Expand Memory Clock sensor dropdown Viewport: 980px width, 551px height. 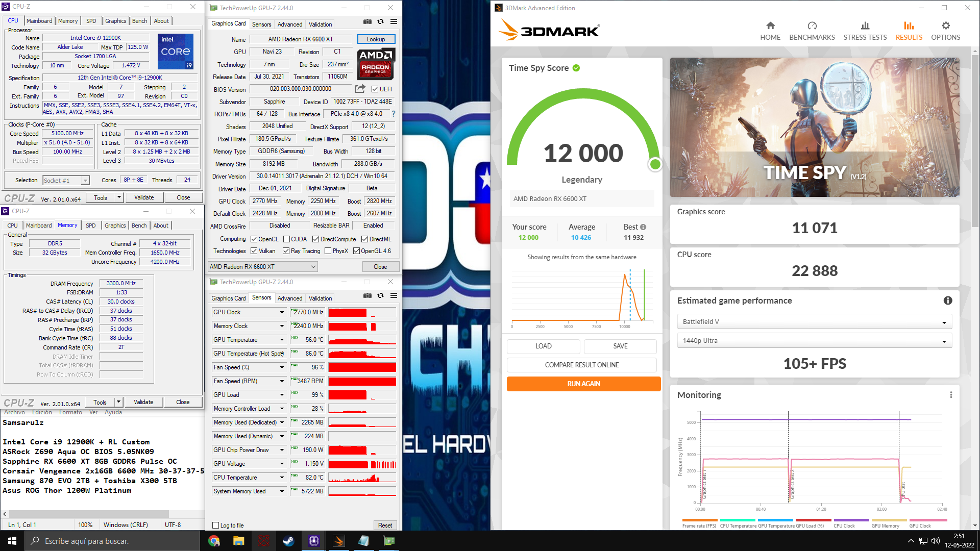click(281, 326)
